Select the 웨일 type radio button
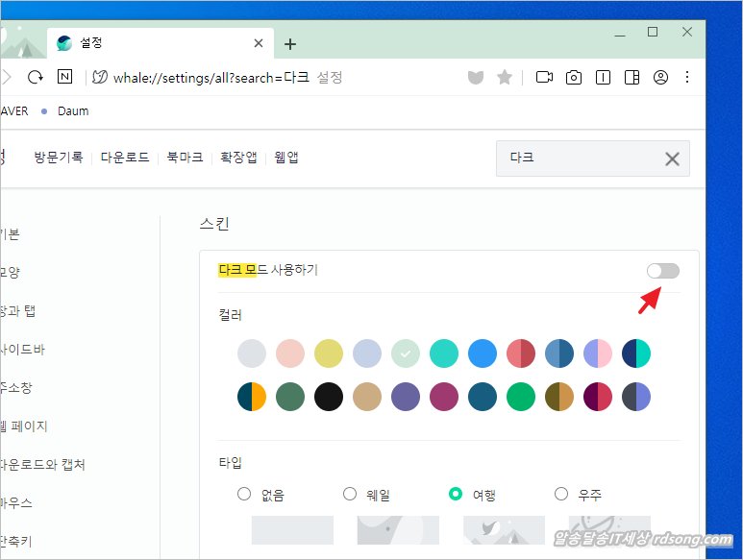This screenshot has width=743, height=560. tap(350, 494)
